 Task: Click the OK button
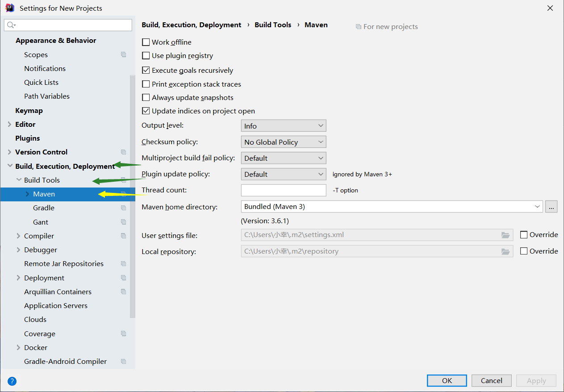[x=447, y=380]
